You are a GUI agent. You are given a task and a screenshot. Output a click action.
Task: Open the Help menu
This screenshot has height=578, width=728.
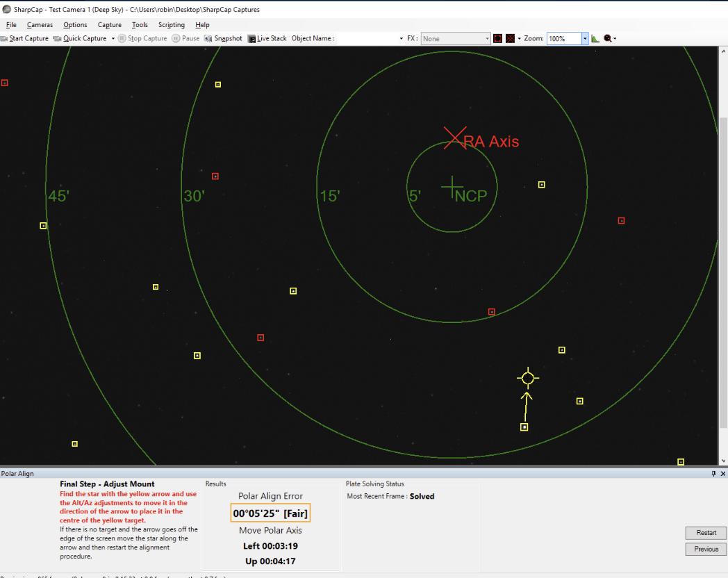(202, 24)
